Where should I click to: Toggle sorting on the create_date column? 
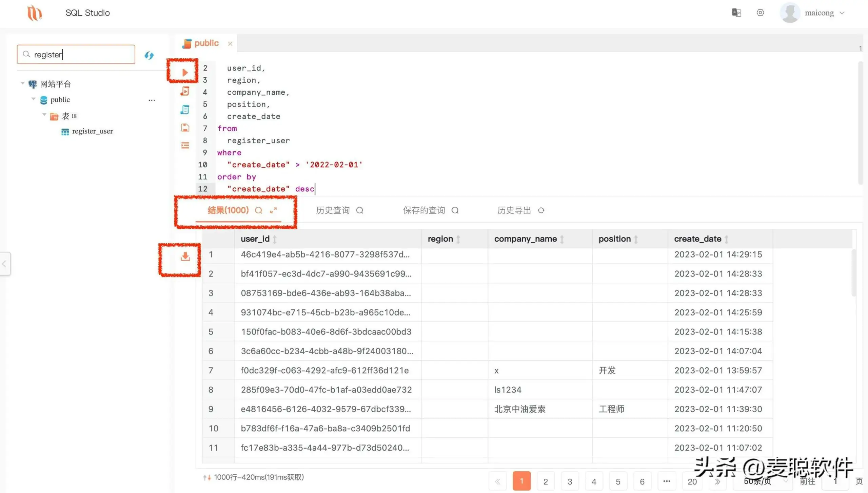pyautogui.click(x=726, y=239)
